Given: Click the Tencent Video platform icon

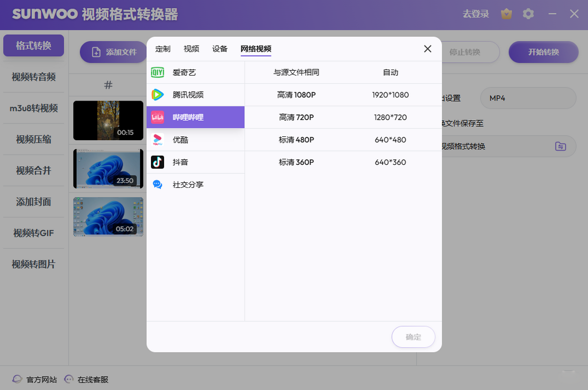Looking at the screenshot, I should click(x=157, y=95).
